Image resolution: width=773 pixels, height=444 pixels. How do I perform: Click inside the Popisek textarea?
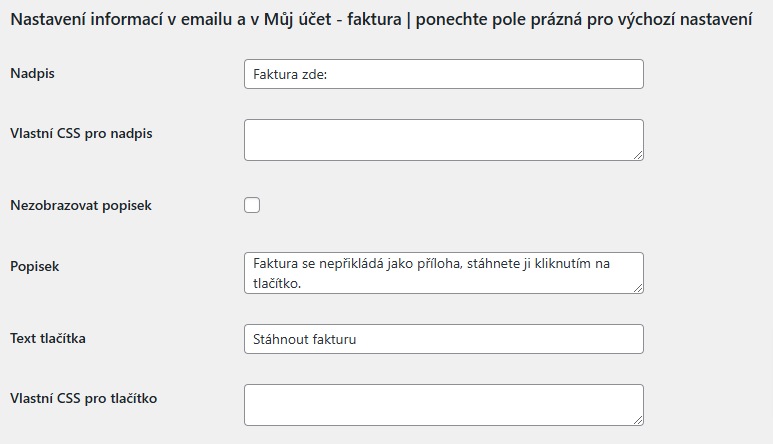pyautogui.click(x=444, y=273)
